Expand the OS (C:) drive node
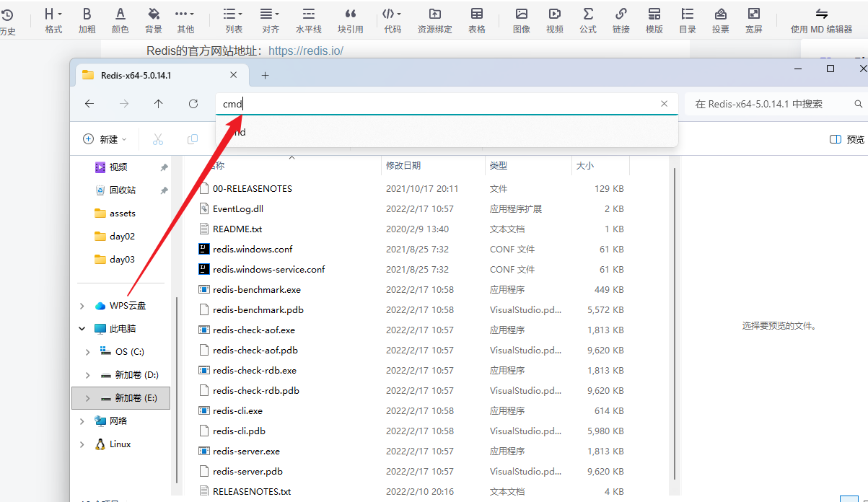The height and width of the screenshot is (502, 868). pos(88,352)
